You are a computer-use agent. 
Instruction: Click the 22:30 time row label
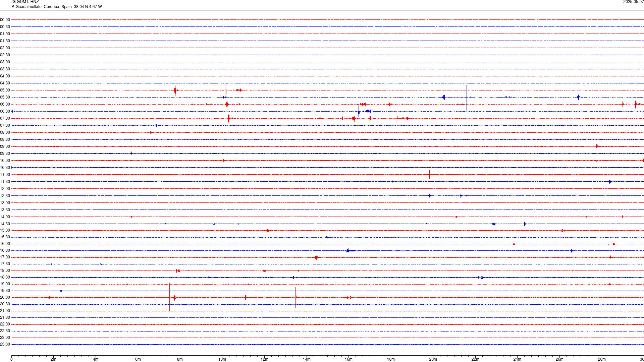pos(5,331)
